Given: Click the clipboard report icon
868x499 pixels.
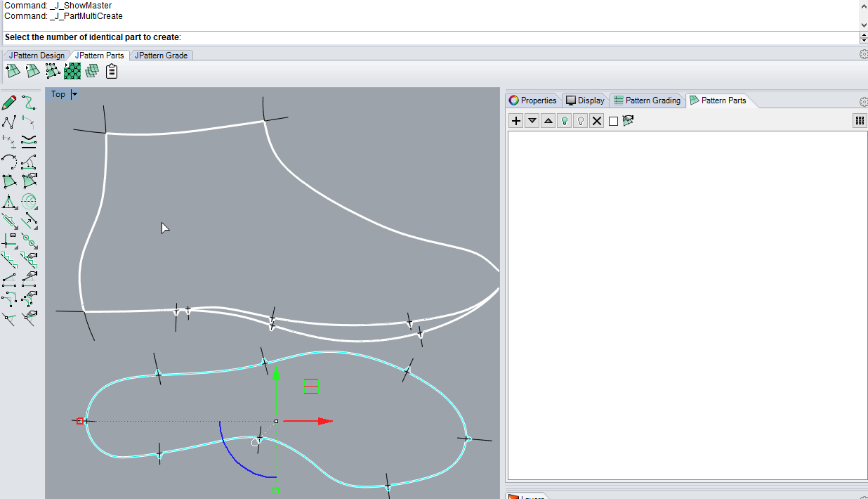Looking at the screenshot, I should [112, 71].
